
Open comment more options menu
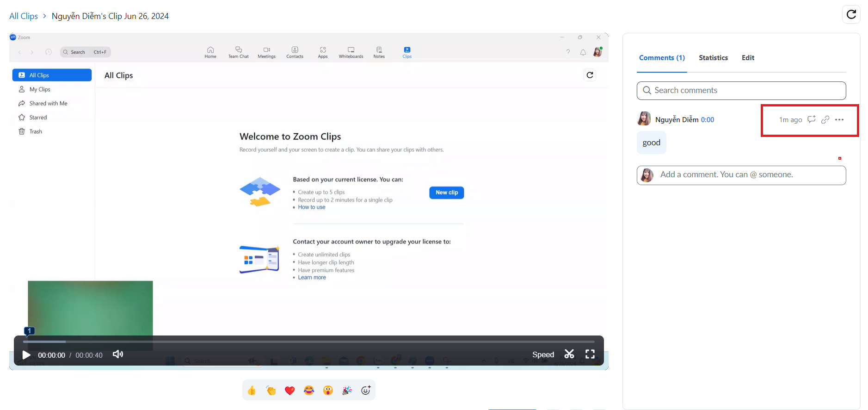pos(839,120)
